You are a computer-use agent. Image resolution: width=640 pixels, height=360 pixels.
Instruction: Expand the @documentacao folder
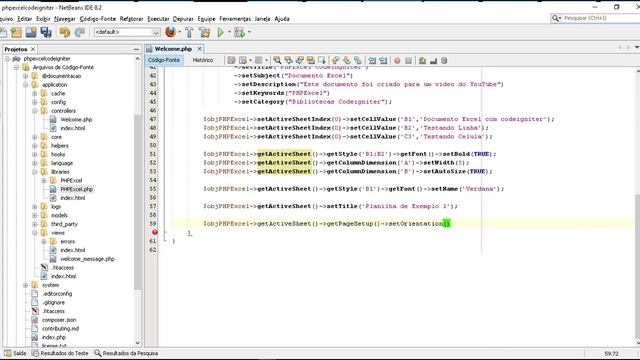point(25,76)
